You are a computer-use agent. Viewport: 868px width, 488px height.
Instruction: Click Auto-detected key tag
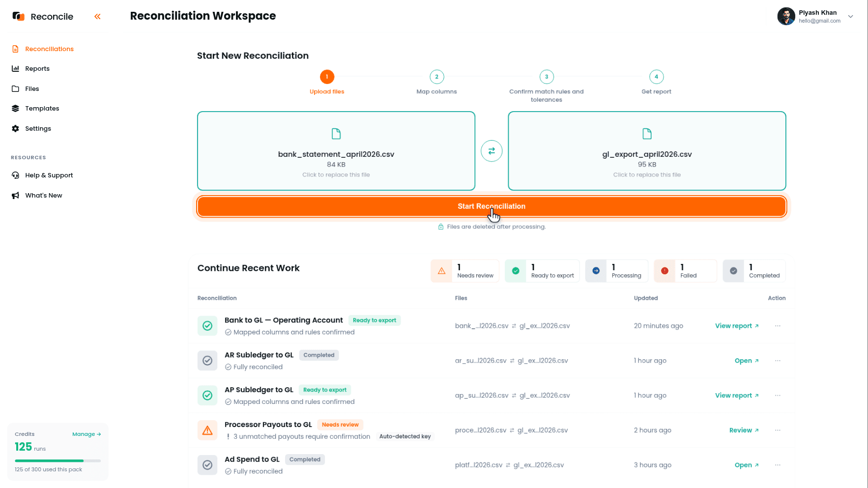[x=405, y=436]
